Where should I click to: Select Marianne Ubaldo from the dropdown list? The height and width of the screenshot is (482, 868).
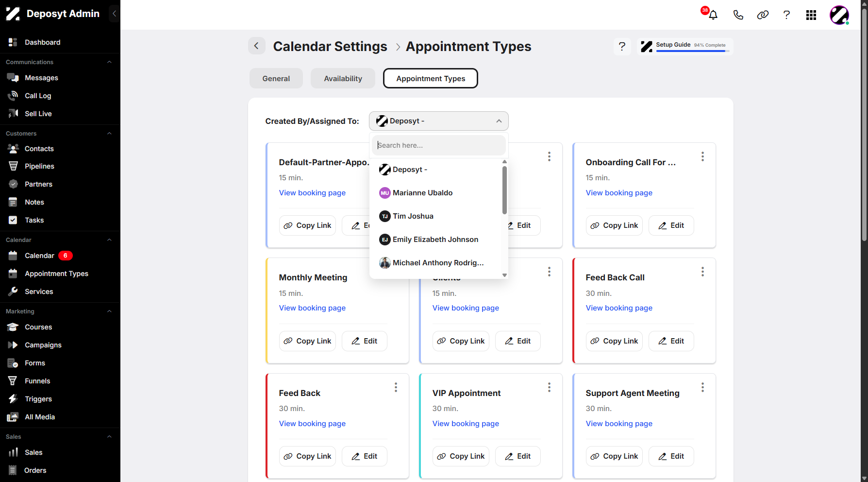(435, 193)
